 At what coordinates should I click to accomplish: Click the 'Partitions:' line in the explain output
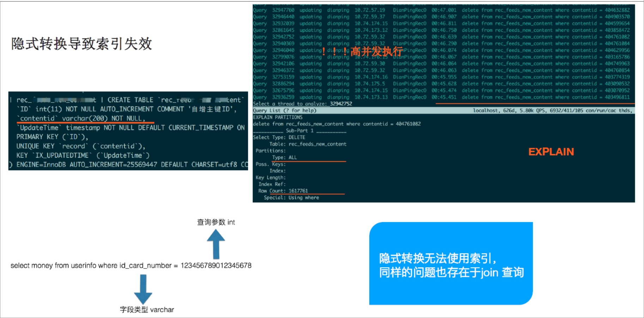coord(271,151)
